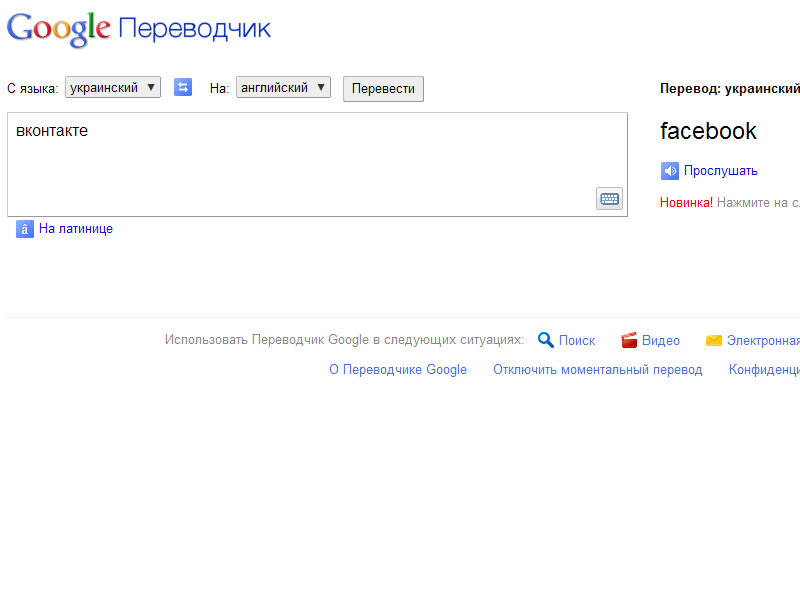Click the speaker listen icon
800x600 pixels.
[669, 171]
